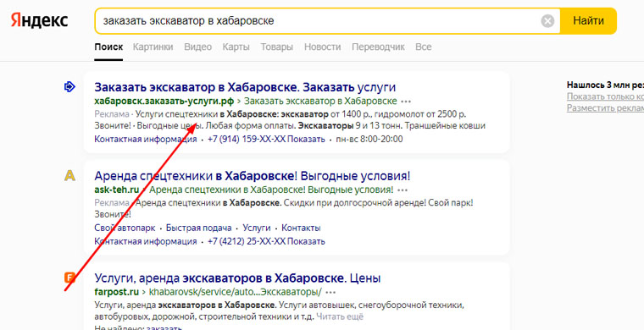
Task: Open the Свой автопарк sitelink
Action: tap(125, 228)
